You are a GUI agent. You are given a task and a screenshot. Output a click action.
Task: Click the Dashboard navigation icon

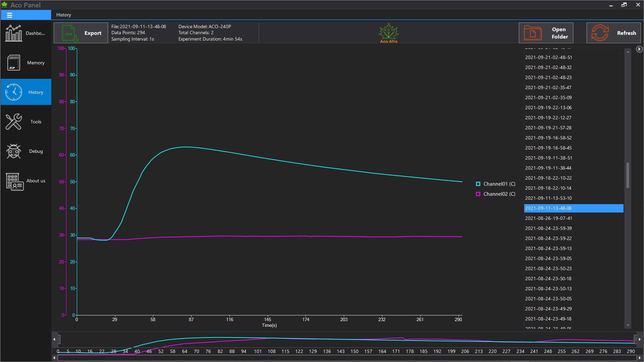(13, 33)
